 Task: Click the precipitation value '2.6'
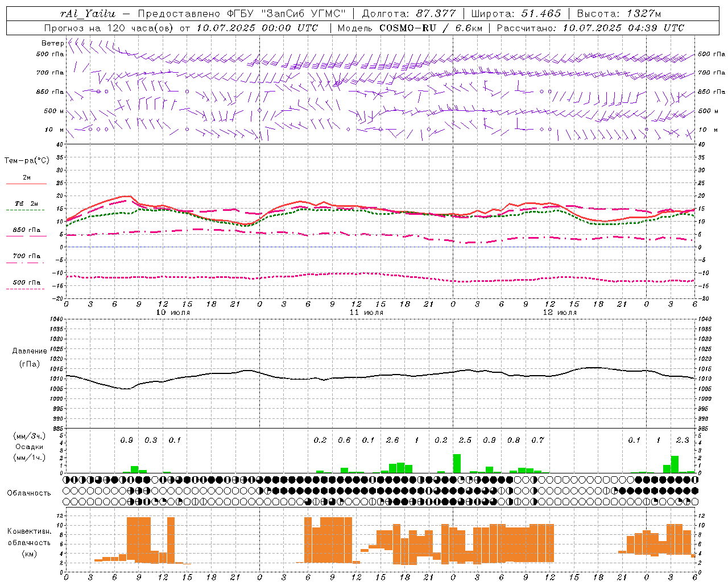coord(392,440)
